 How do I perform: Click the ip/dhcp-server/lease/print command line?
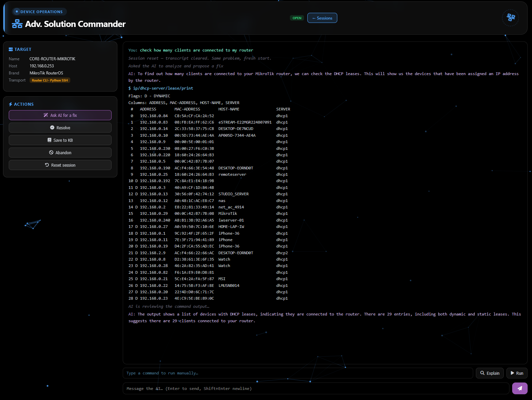(161, 88)
